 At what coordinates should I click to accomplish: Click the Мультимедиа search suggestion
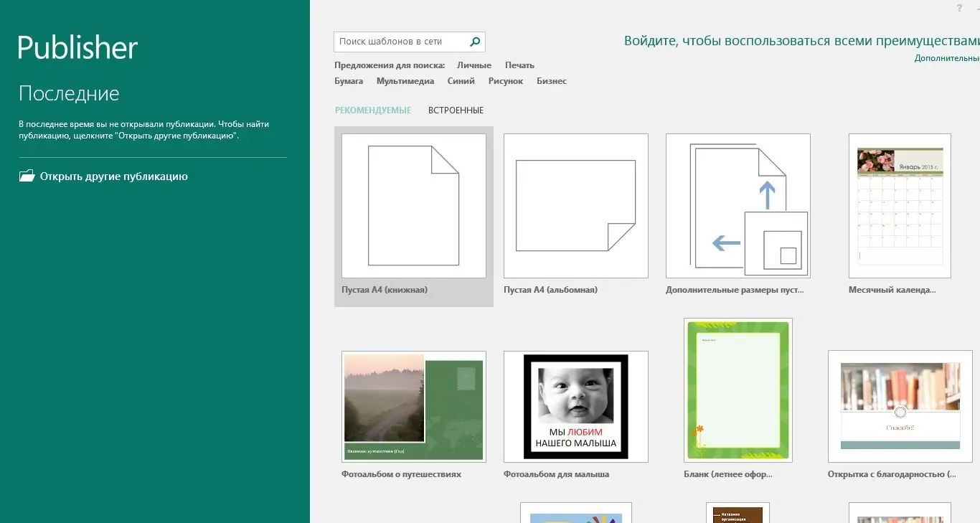tap(405, 81)
